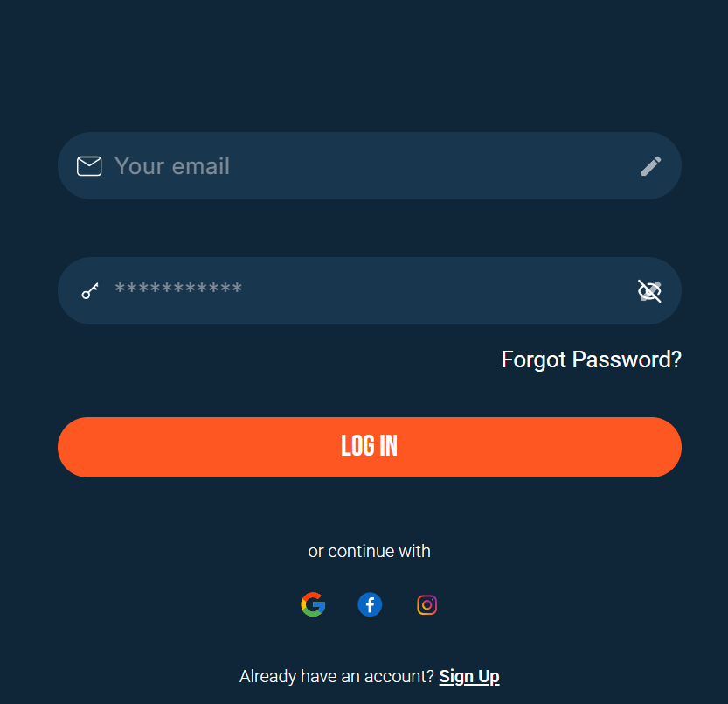This screenshot has width=728, height=704.
Task: Click the Instagram login option
Action: (426, 604)
